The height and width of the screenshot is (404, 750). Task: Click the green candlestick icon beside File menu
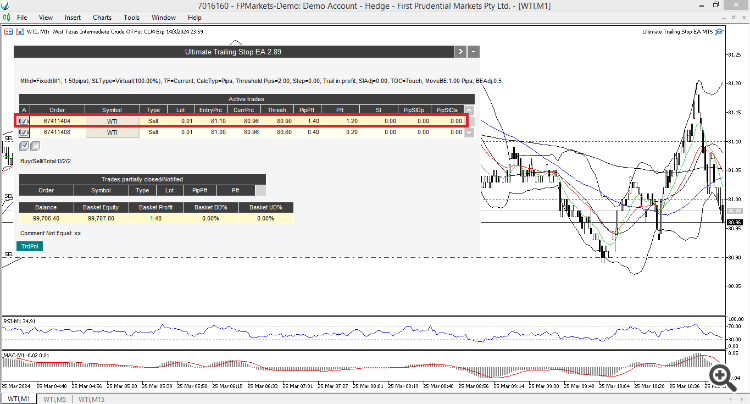[x=6, y=18]
